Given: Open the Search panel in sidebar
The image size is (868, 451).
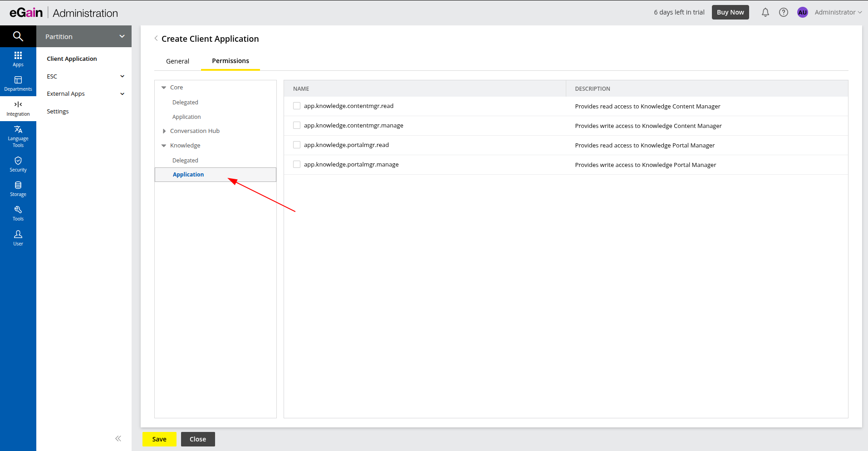Looking at the screenshot, I should 18,36.
